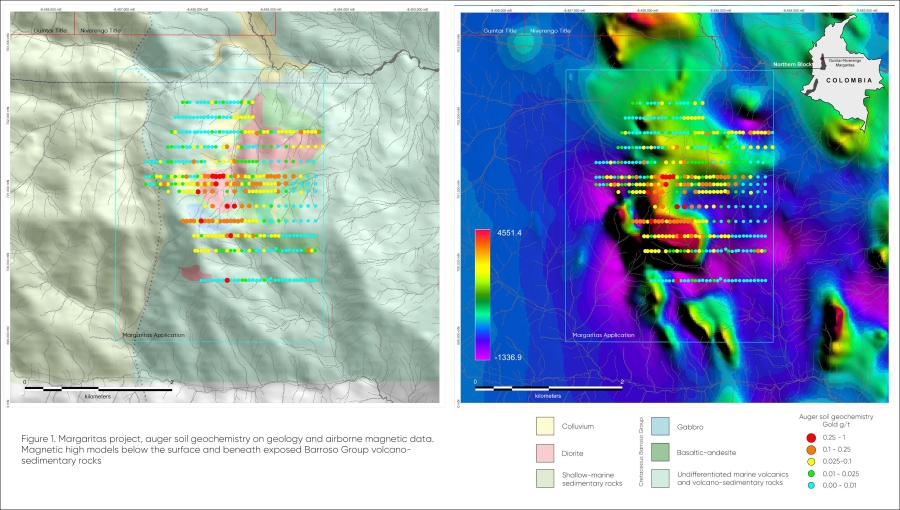Select the Basaltic-andesite green swatch
The image size is (900, 510).
[x=661, y=452]
